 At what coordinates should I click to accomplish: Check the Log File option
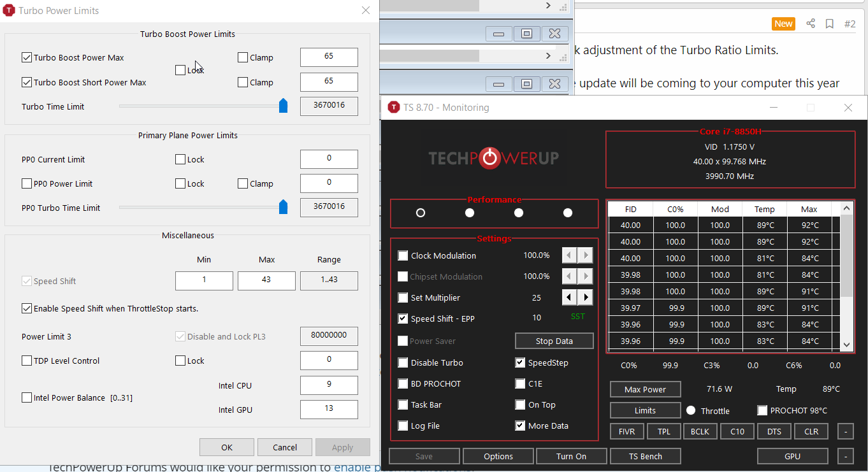coord(403,426)
